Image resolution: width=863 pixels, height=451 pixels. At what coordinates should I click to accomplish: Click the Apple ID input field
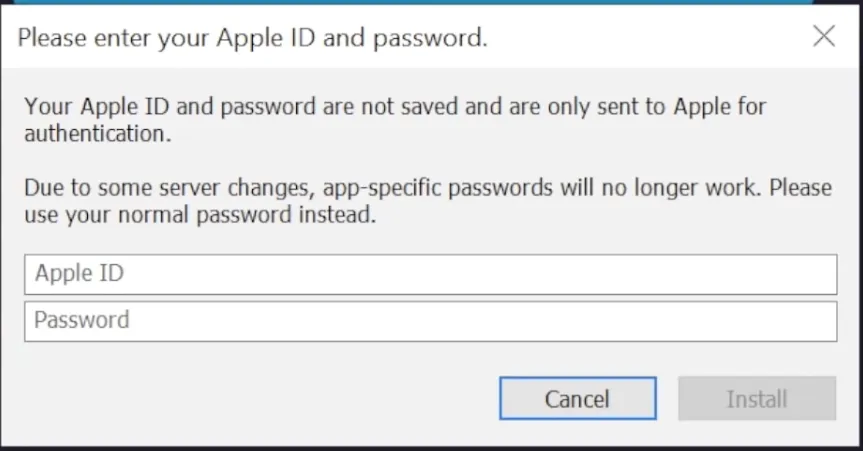pos(430,274)
